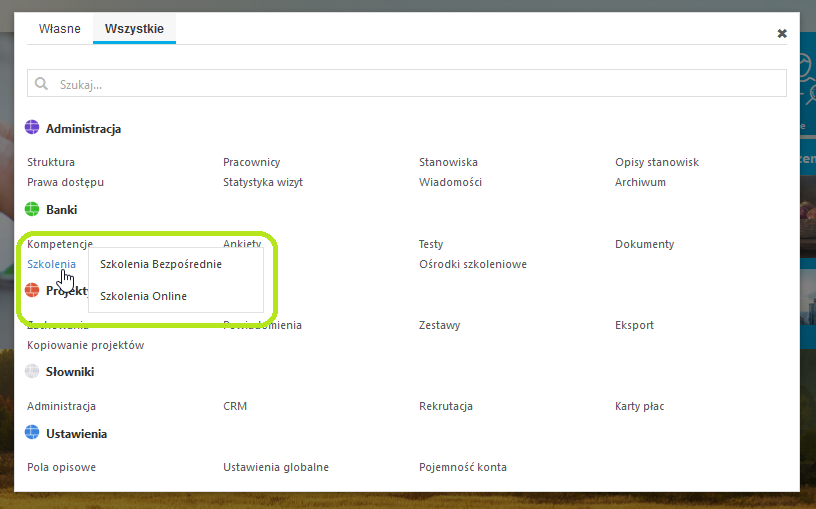Focus the Szukaj search field
This screenshot has width=816, height=509.
pyautogui.click(x=407, y=83)
